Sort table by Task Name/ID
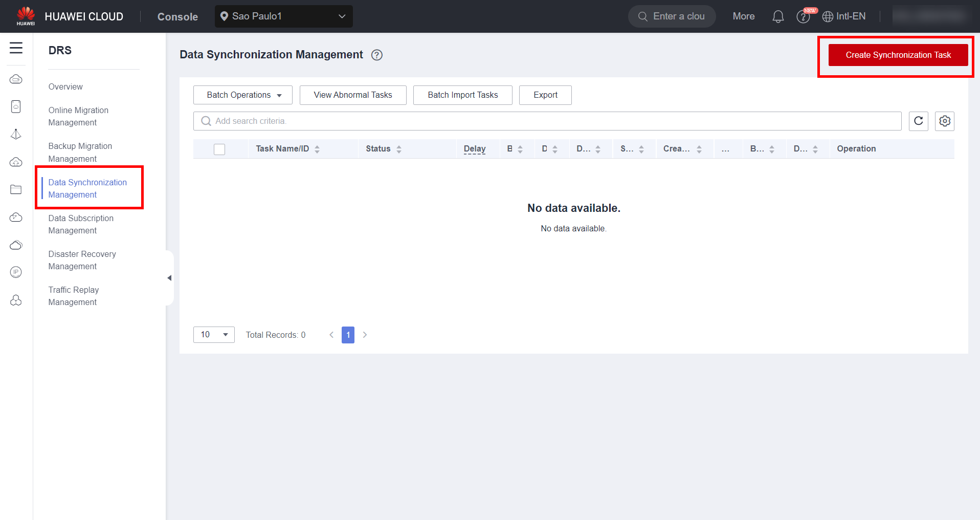Image resolution: width=980 pixels, height=520 pixels. pyautogui.click(x=317, y=149)
